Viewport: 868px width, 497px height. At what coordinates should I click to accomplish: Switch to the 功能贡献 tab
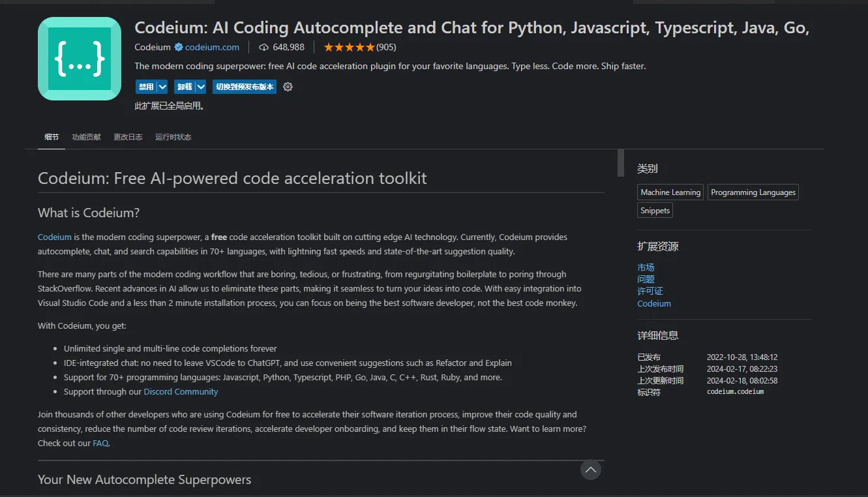(x=86, y=137)
